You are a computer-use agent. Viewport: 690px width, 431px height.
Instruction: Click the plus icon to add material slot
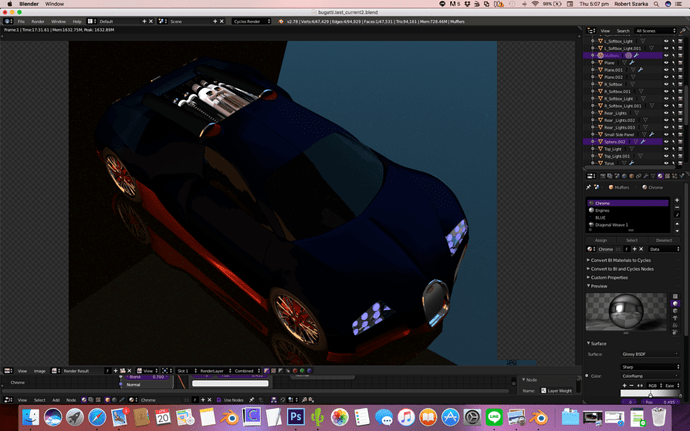675,201
